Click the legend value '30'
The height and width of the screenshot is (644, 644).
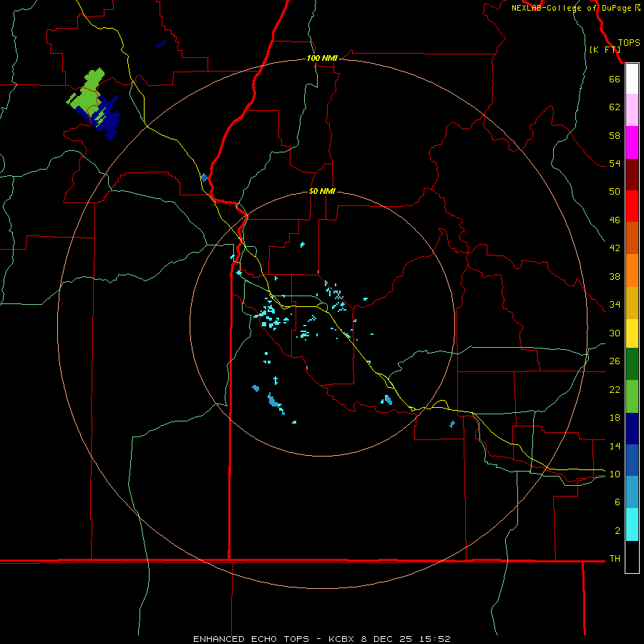[615, 333]
